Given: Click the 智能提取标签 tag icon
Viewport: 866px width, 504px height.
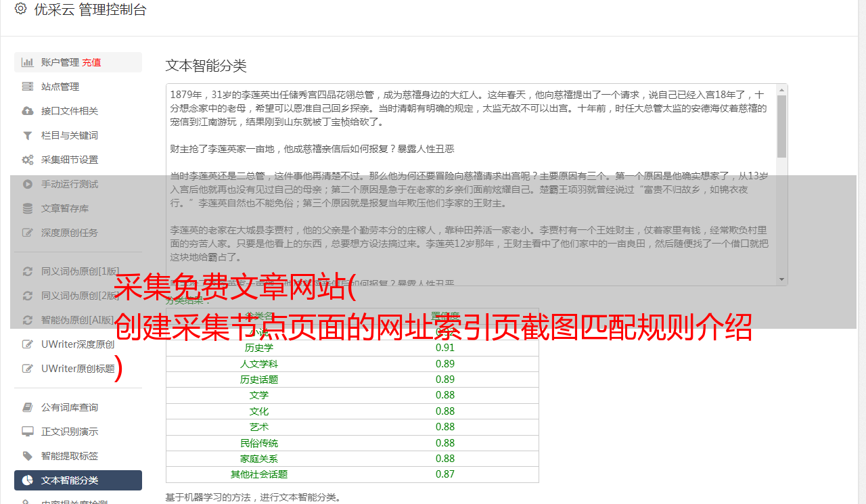Looking at the screenshot, I should pyautogui.click(x=28, y=456).
